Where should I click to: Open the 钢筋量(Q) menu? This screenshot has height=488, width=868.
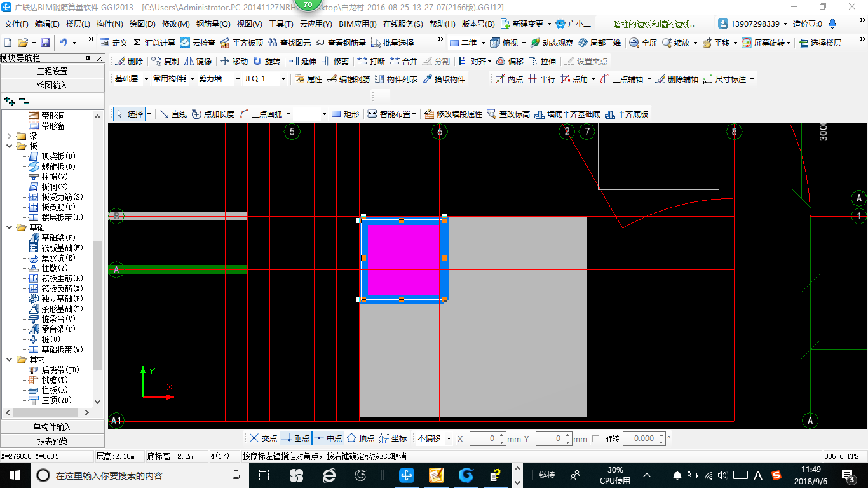point(213,24)
